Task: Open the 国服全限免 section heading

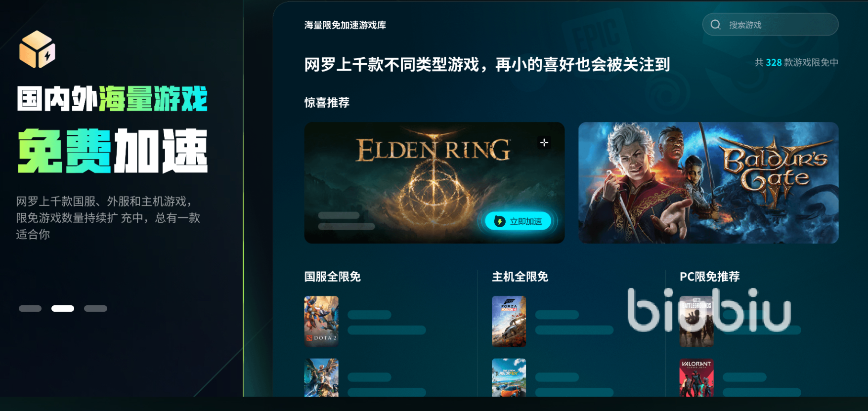Action: click(333, 277)
